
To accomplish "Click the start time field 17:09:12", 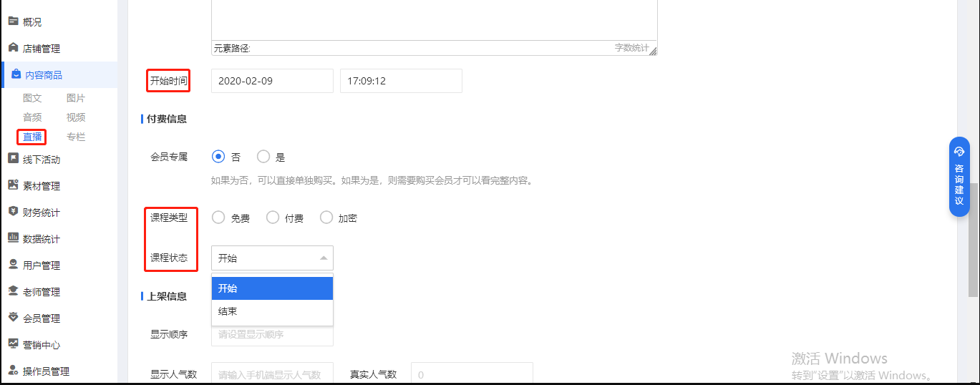I will point(401,81).
